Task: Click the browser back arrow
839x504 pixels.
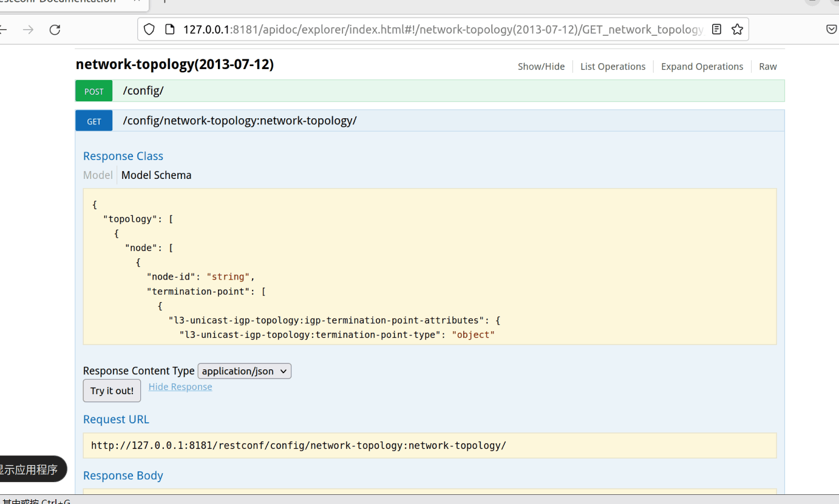Action: tap(3, 29)
